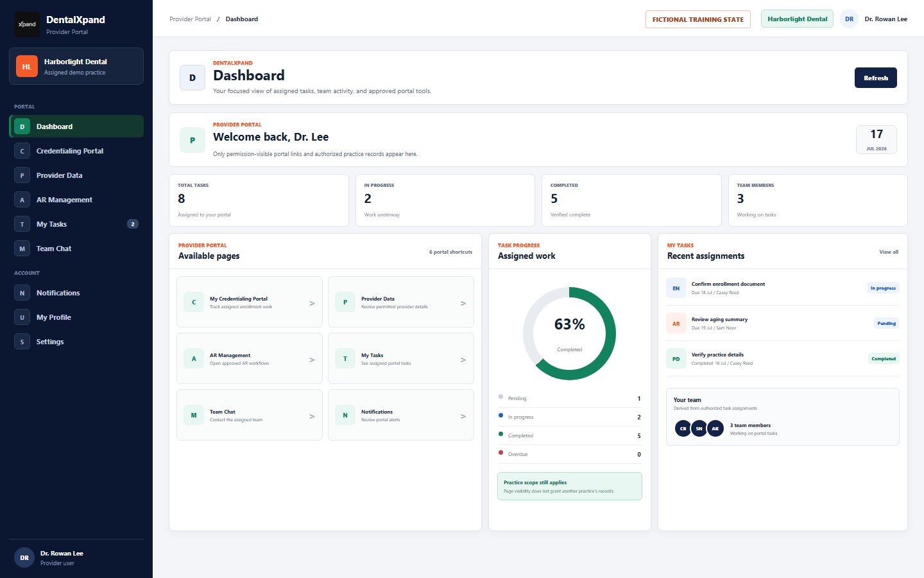
Task: Click the DR avatar in the top bar
Action: tap(849, 19)
